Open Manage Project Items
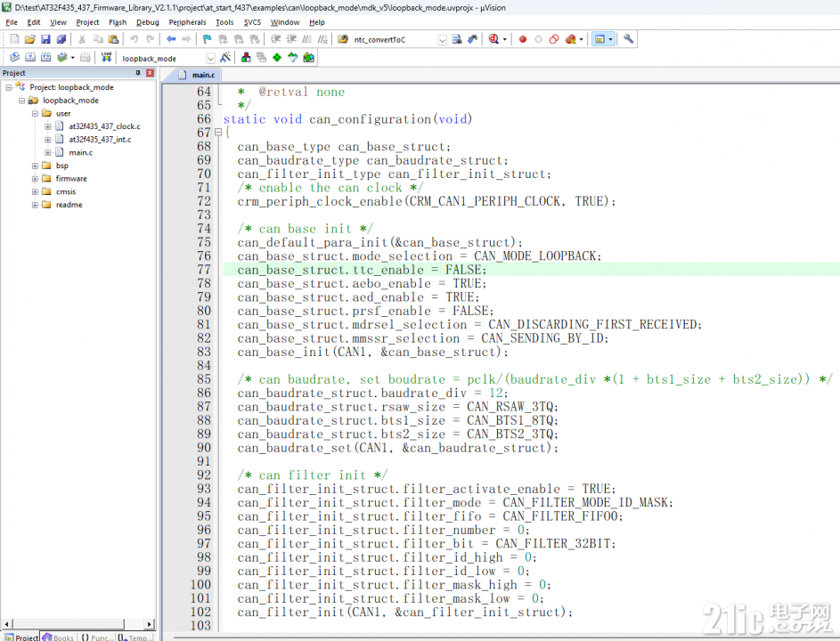 246,57
